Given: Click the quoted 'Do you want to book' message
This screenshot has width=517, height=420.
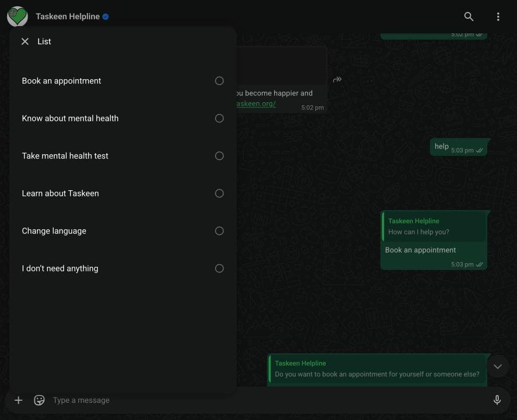Looking at the screenshot, I should (x=377, y=370).
